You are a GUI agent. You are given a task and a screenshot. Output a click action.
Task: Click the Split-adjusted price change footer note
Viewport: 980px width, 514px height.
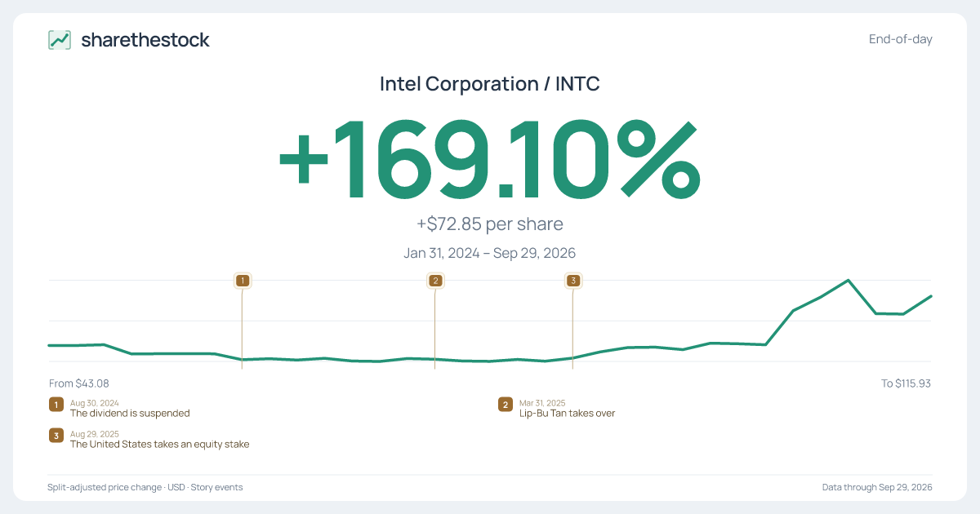pyautogui.click(x=145, y=487)
